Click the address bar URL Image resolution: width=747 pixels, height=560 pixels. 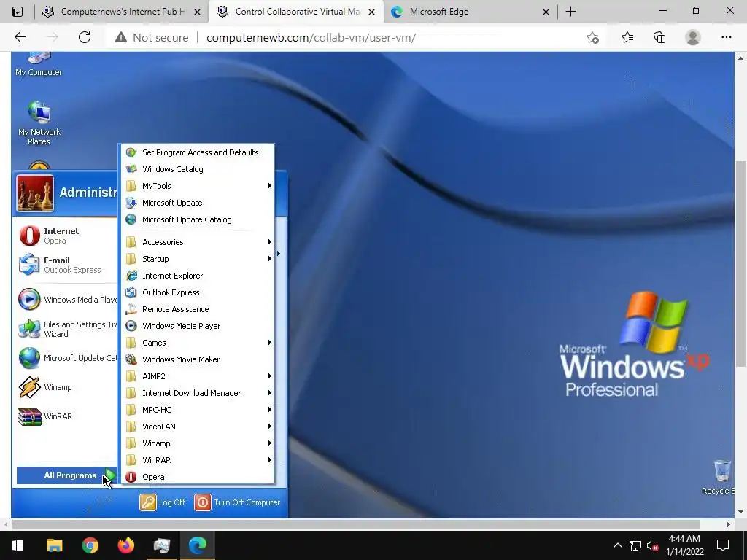click(x=311, y=37)
